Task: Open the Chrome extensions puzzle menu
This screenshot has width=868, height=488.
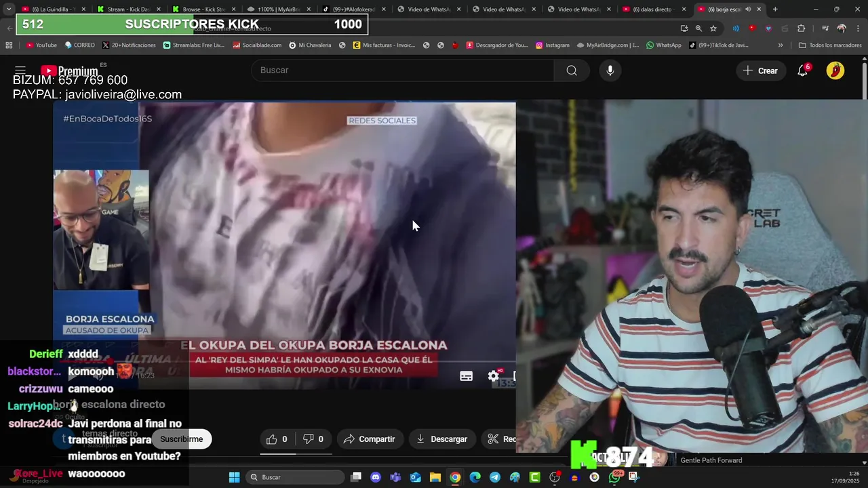Action: [801, 28]
